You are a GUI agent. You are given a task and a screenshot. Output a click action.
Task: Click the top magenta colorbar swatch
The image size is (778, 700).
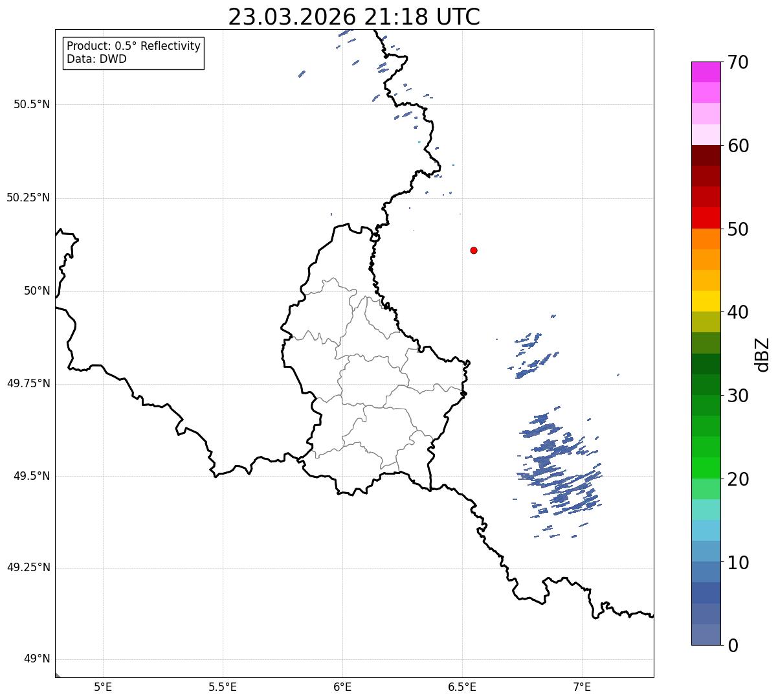[x=706, y=72]
